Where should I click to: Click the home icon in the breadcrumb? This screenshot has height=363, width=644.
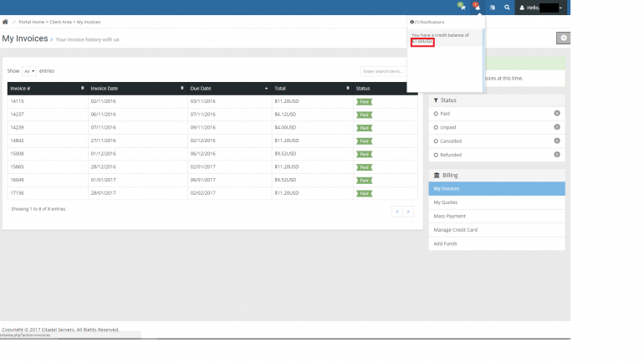coord(5,21)
